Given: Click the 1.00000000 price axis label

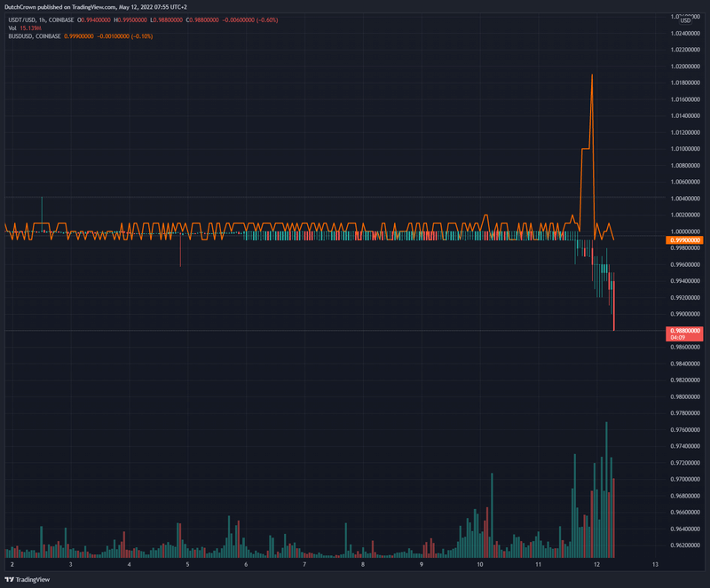Looking at the screenshot, I should (x=685, y=231).
